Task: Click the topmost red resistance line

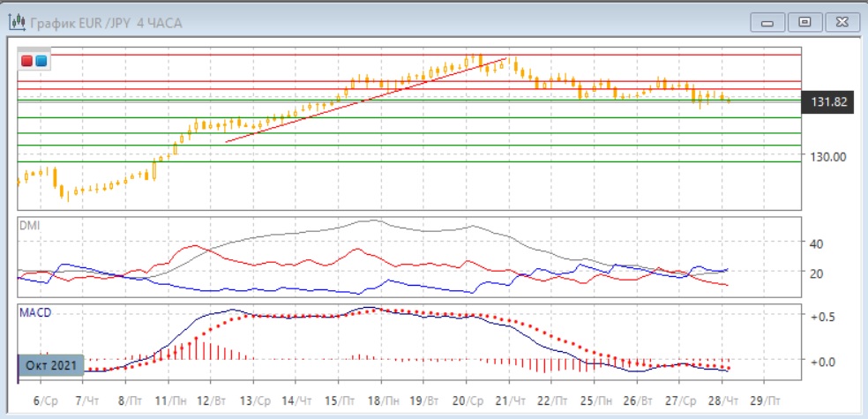Action: (x=529, y=55)
